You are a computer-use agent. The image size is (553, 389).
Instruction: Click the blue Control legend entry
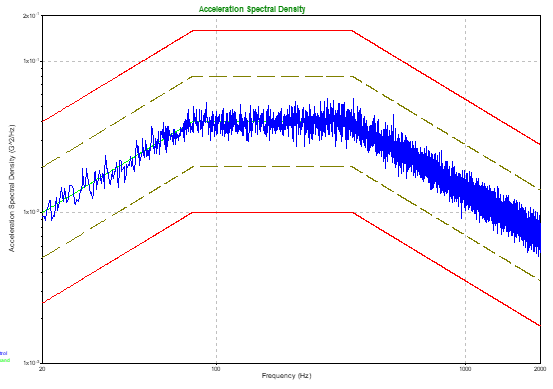pos(4,353)
